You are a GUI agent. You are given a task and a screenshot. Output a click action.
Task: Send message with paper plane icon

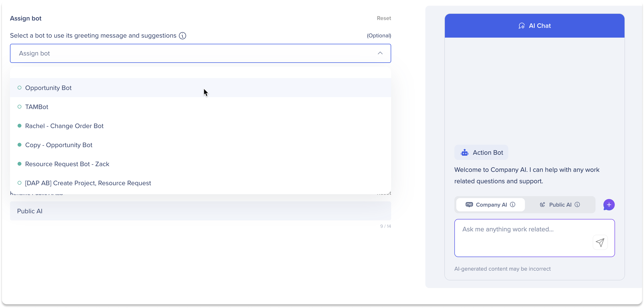(600, 242)
